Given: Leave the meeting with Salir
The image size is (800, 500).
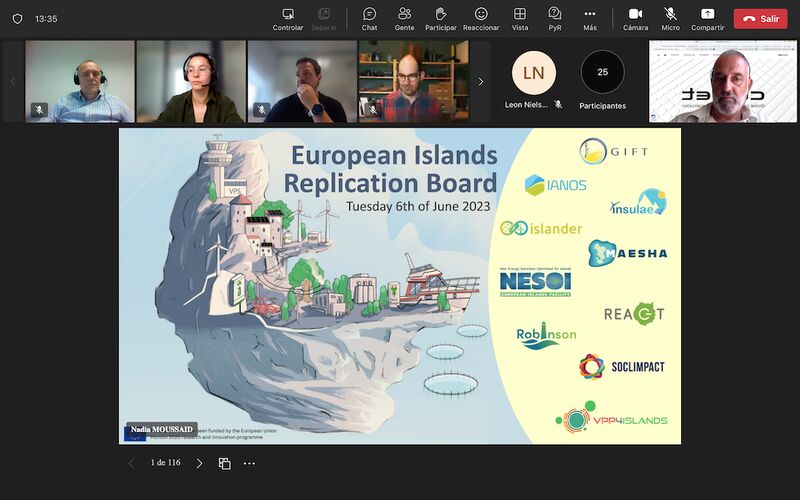Looking at the screenshot, I should 760,19.
